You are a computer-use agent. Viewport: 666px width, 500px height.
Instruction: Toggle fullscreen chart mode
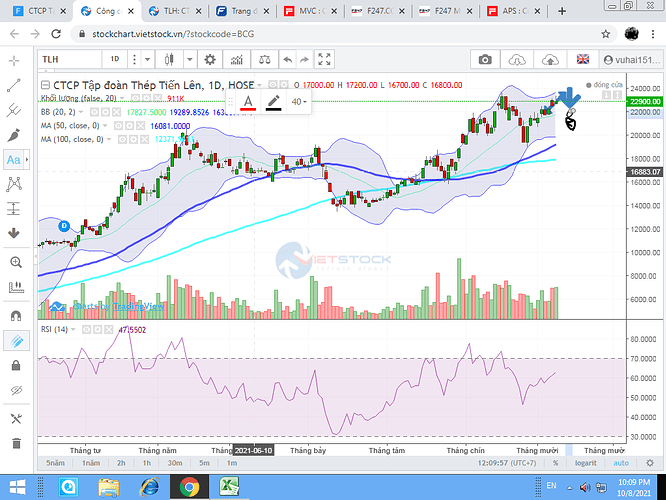pyautogui.click(x=324, y=59)
